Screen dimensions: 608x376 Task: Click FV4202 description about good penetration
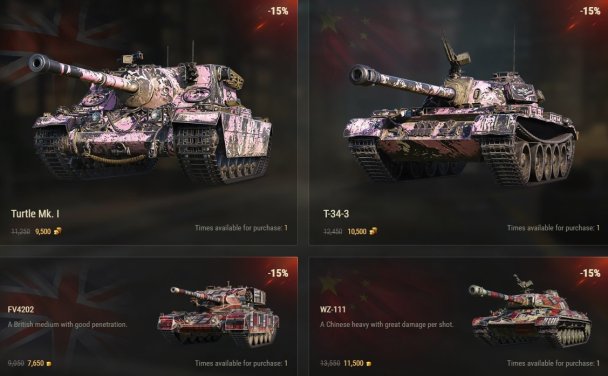pos(67,324)
